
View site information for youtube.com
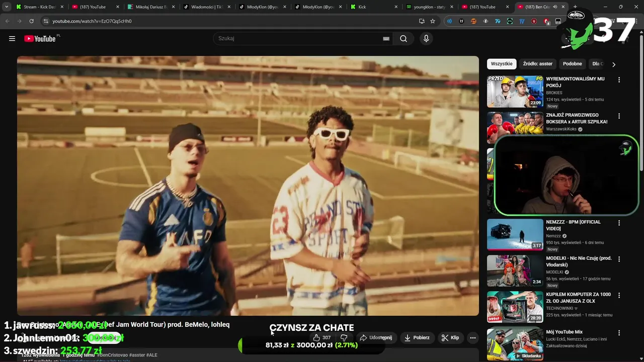46,21
